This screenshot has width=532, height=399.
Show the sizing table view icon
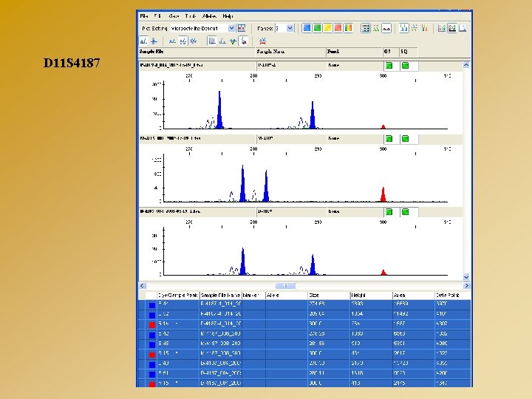pos(366,28)
